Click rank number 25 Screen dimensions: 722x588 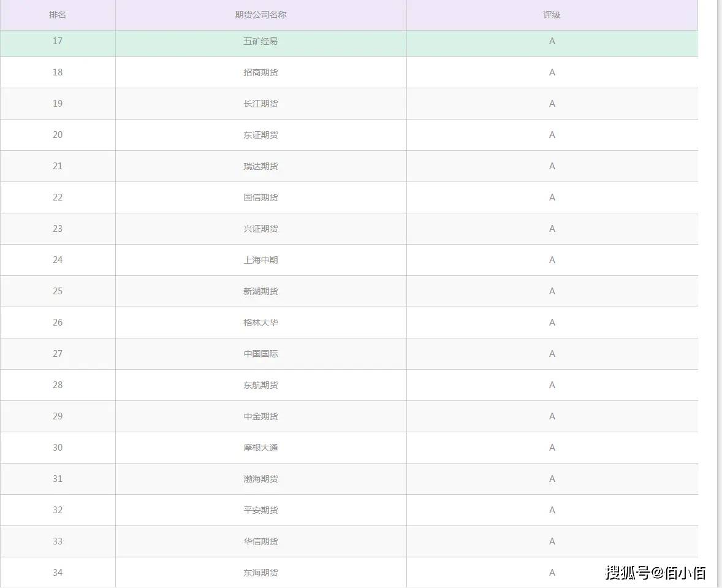(58, 291)
